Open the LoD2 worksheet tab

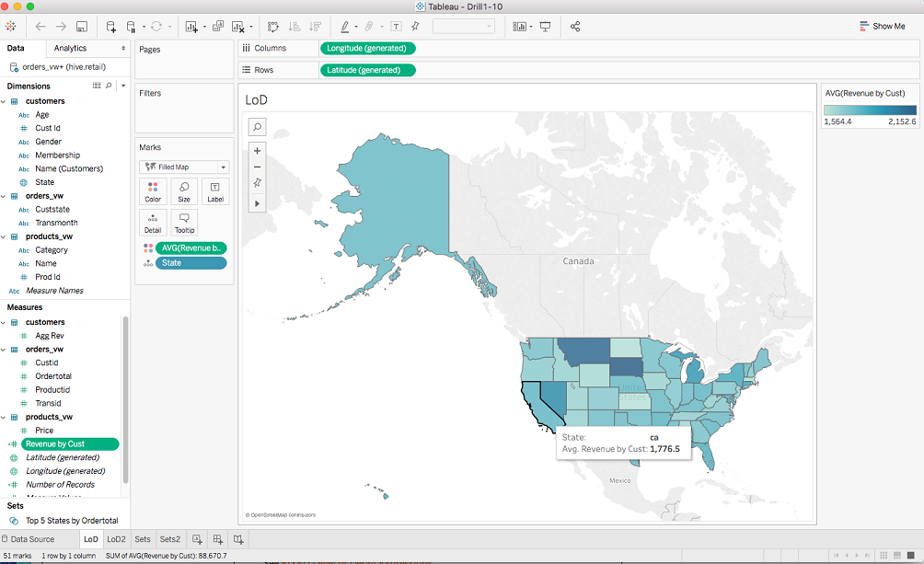pos(116,539)
